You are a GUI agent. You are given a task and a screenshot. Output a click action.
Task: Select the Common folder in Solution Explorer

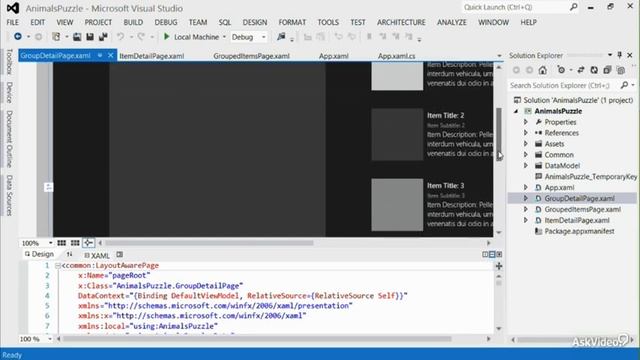tap(559, 155)
